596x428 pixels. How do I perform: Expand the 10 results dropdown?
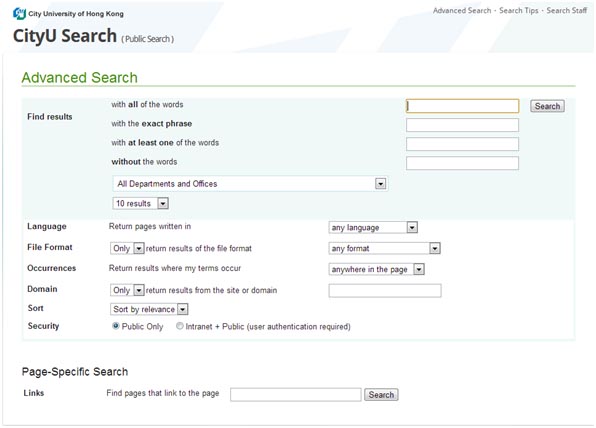pyautogui.click(x=140, y=203)
